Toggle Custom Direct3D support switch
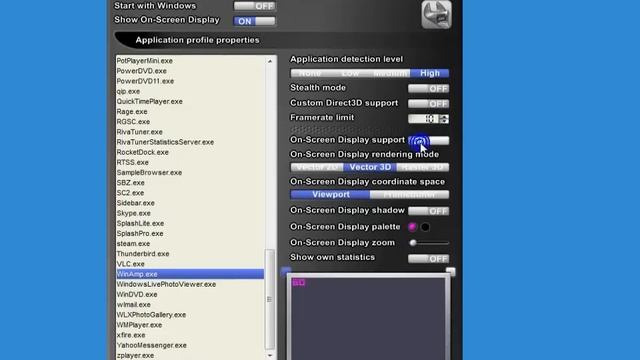The image size is (640, 360). click(429, 104)
